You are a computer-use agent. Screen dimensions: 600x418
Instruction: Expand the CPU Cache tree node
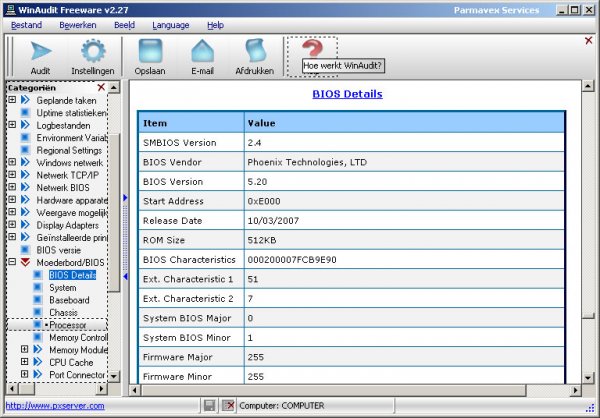[x=25, y=362]
